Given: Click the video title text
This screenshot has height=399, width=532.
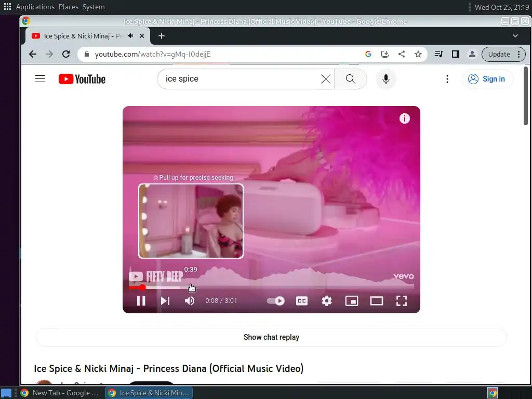Looking at the screenshot, I should [169, 368].
